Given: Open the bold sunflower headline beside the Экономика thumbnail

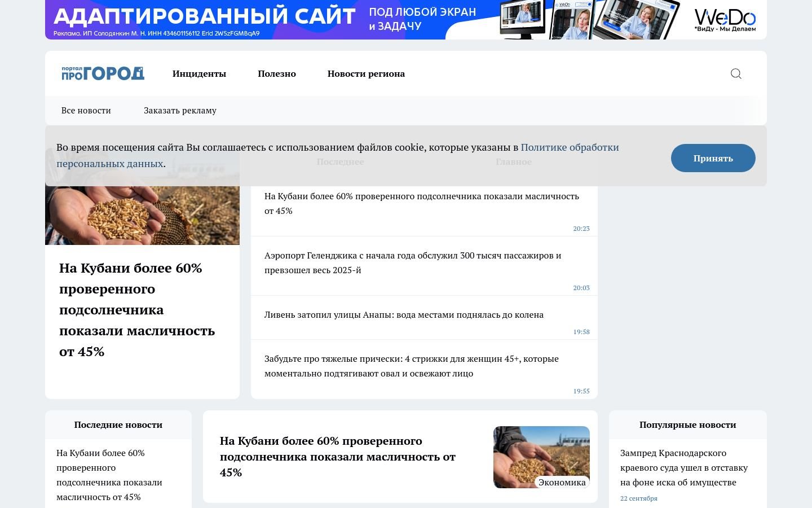Looking at the screenshot, I should 338,456.
